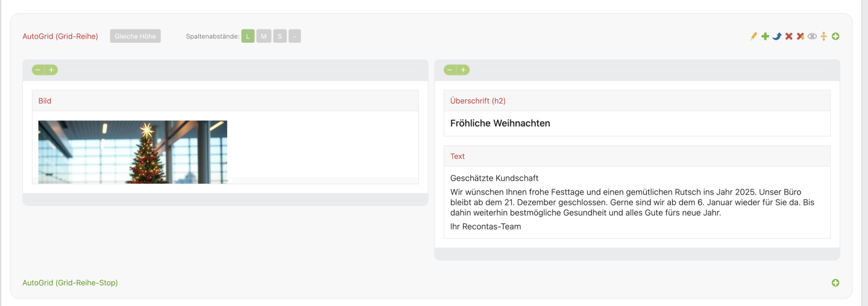The image size is (868, 306).
Task: Click the green plus icon without circle
Action: [765, 37]
